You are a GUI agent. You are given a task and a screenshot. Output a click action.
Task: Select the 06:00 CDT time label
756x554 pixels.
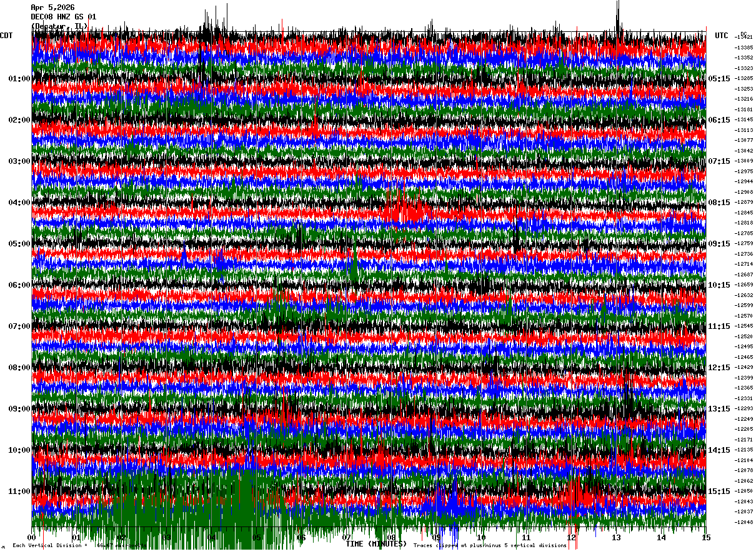click(x=19, y=285)
